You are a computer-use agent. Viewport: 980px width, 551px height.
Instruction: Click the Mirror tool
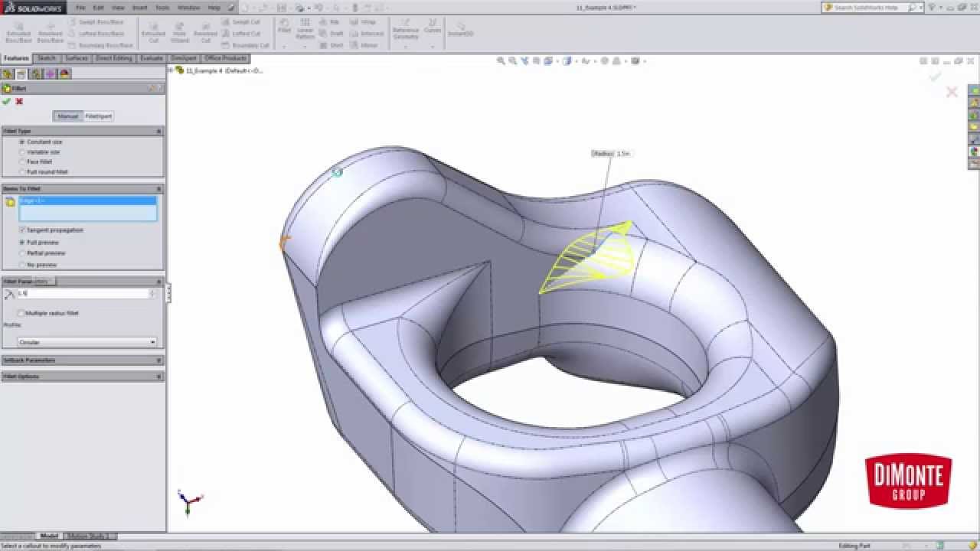coord(364,45)
